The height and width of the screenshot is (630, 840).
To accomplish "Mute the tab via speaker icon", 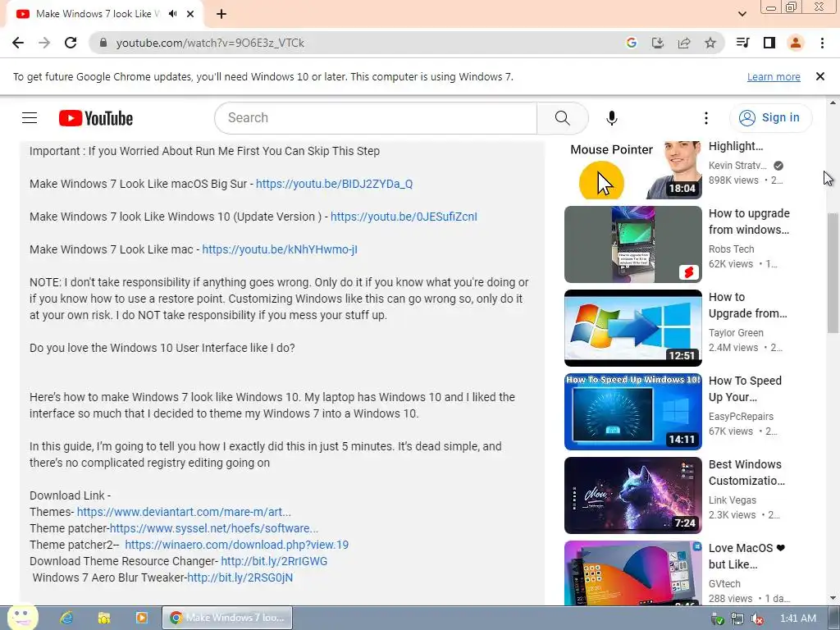I will coord(172,14).
